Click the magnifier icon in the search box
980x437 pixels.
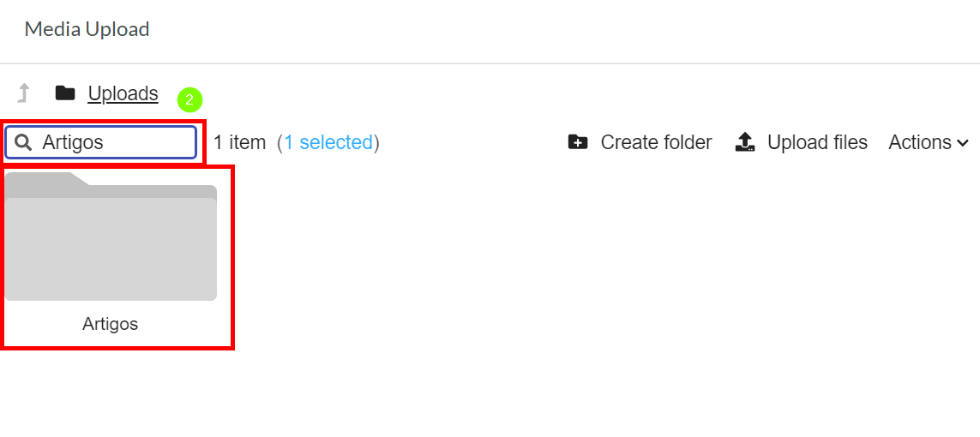[x=23, y=143]
